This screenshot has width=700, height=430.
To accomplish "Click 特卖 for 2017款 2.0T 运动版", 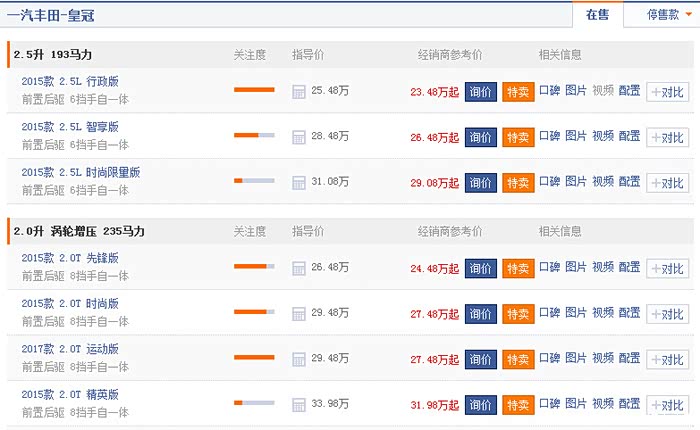I will tap(518, 359).
